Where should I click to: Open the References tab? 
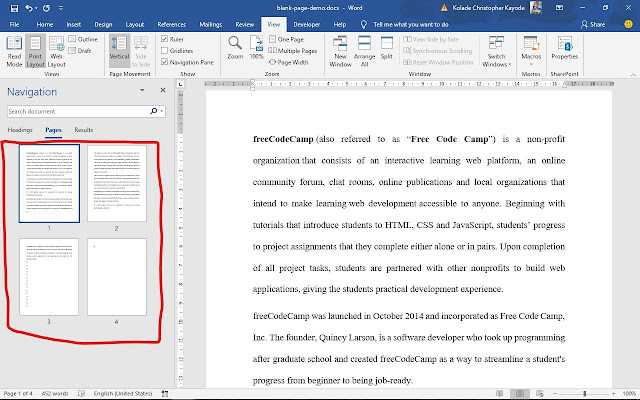[x=172, y=24]
